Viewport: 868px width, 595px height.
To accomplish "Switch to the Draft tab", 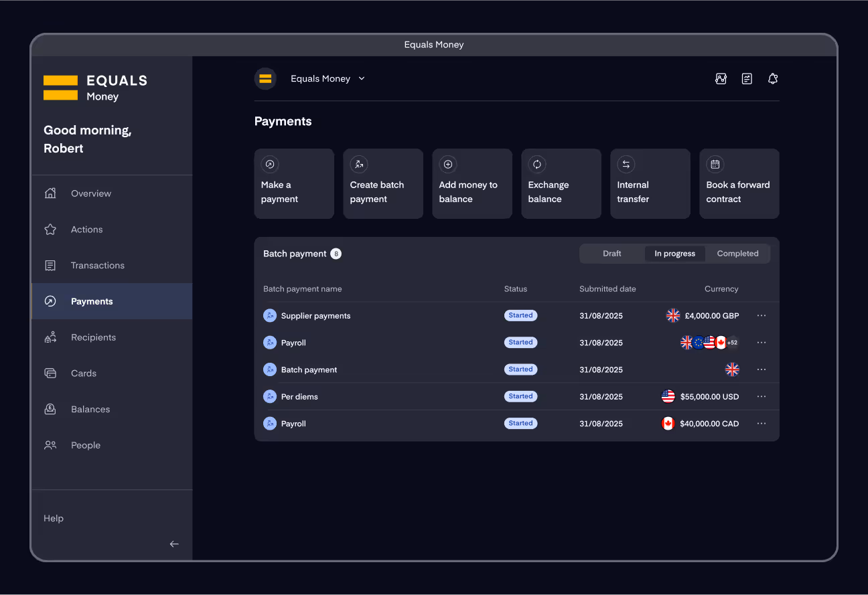I will click(612, 254).
